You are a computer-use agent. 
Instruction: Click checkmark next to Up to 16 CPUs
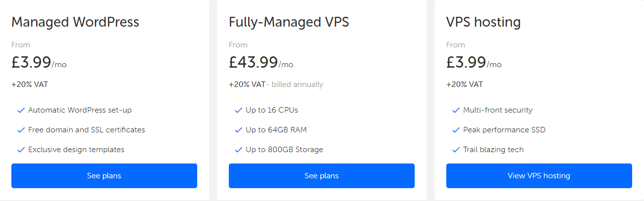238,110
